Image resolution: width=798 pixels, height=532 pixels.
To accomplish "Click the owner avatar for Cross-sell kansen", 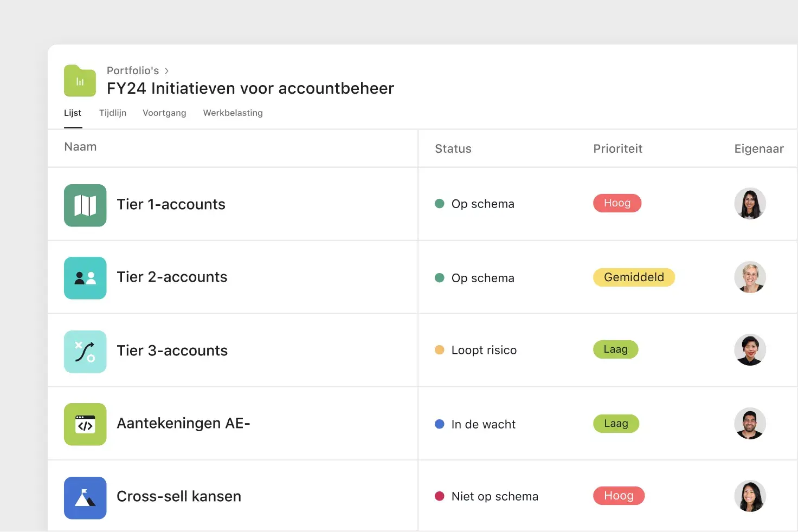I will pyautogui.click(x=750, y=496).
